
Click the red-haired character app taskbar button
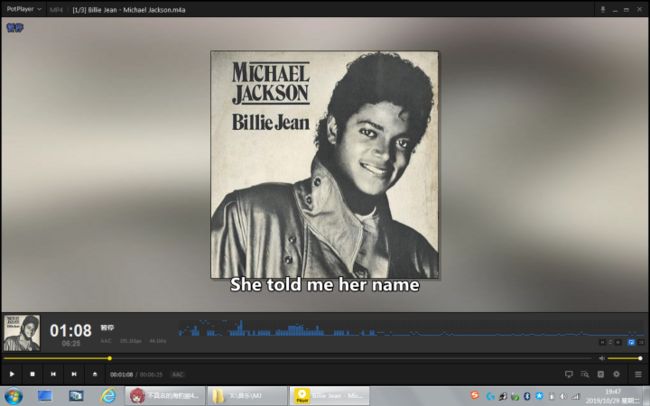coord(165,396)
